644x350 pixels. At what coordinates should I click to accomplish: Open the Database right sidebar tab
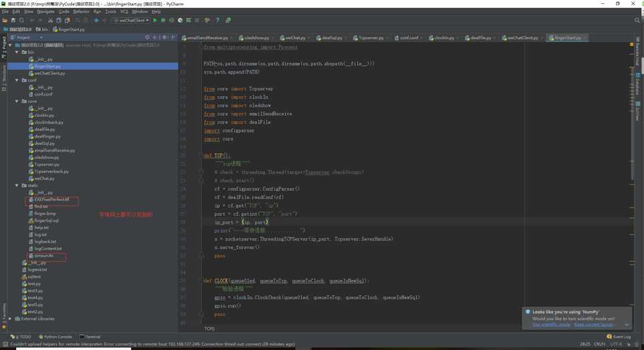click(638, 85)
